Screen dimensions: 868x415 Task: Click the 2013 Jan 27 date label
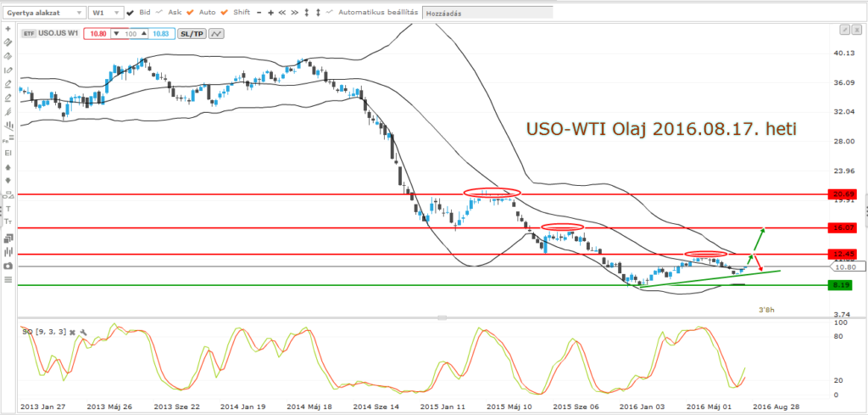(x=43, y=407)
